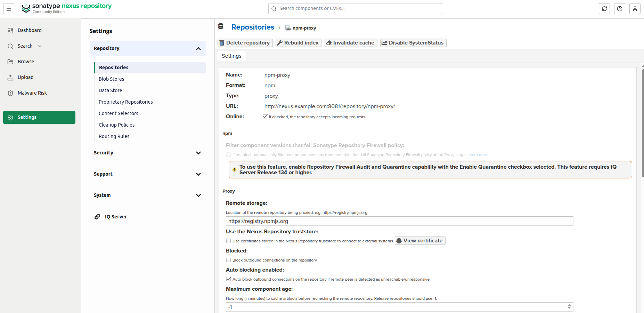The height and width of the screenshot is (313, 644).
Task: Enable Use Nexus Repository truststore checkbox
Action: [x=228, y=241]
